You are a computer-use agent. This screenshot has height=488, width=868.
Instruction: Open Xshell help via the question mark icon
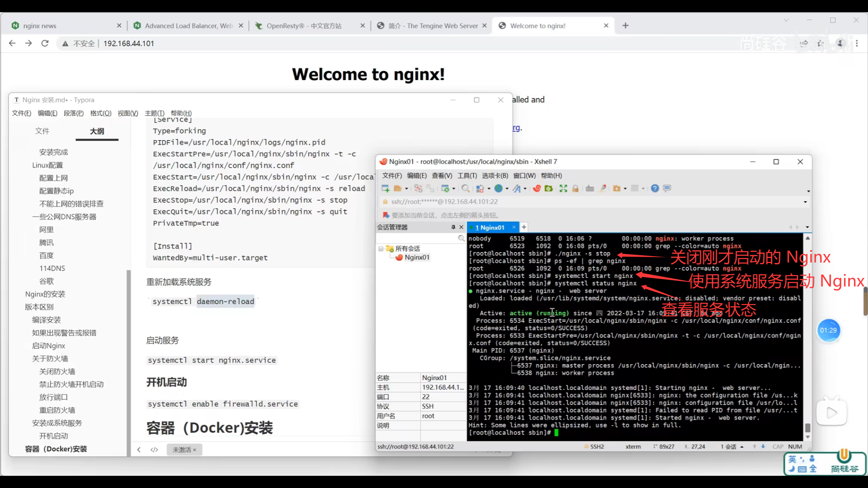coord(655,188)
